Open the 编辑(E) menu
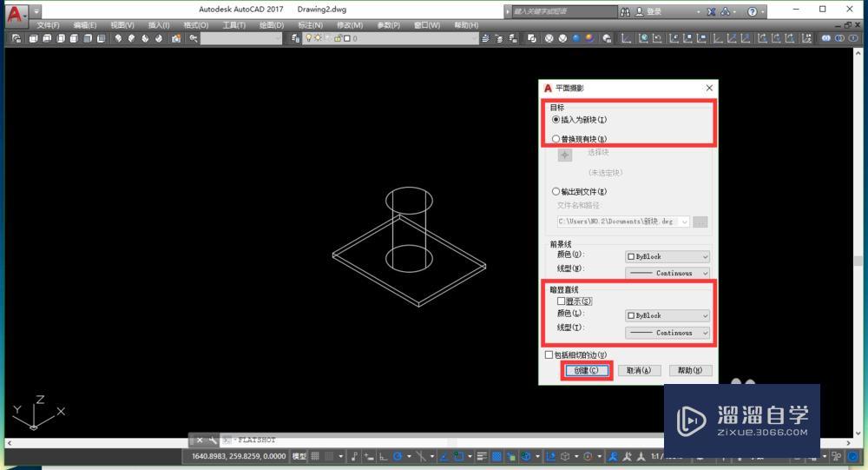This screenshot has width=868, height=470. [x=85, y=25]
